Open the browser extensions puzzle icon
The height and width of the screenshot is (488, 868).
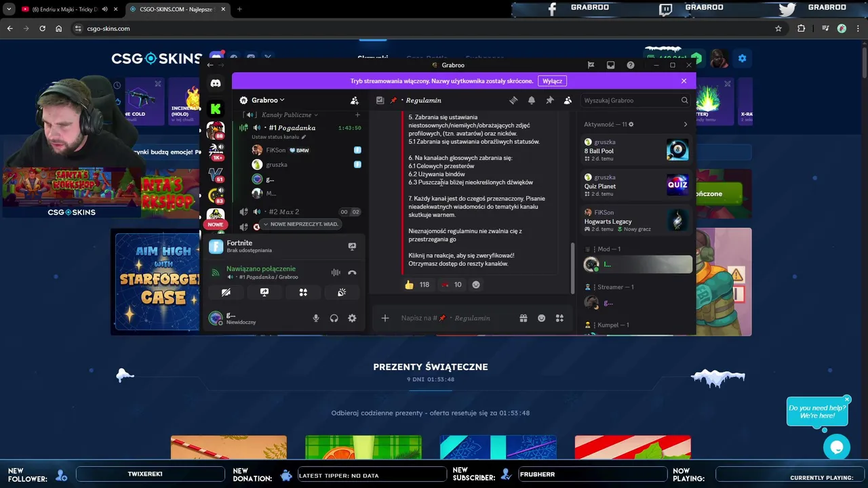coord(802,28)
